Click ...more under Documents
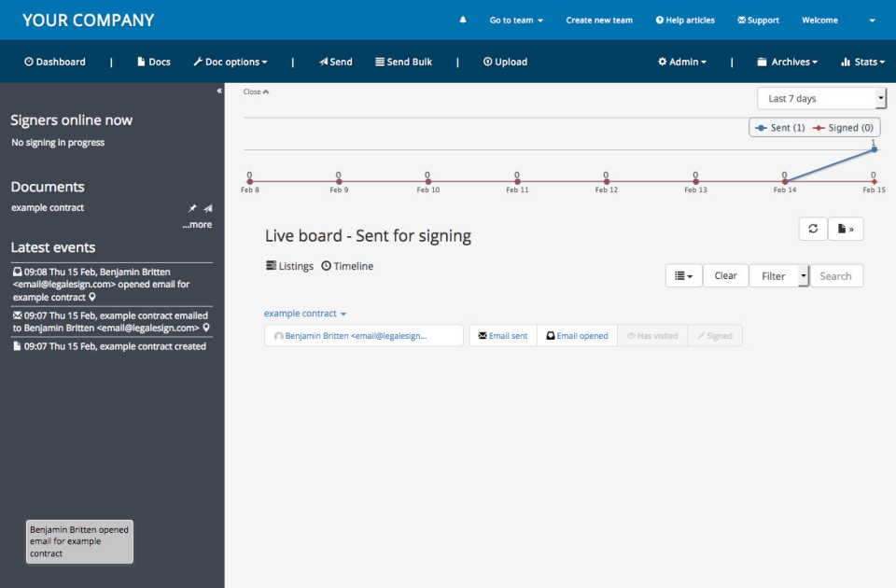Screen dimensions: 896x588 click(x=197, y=225)
